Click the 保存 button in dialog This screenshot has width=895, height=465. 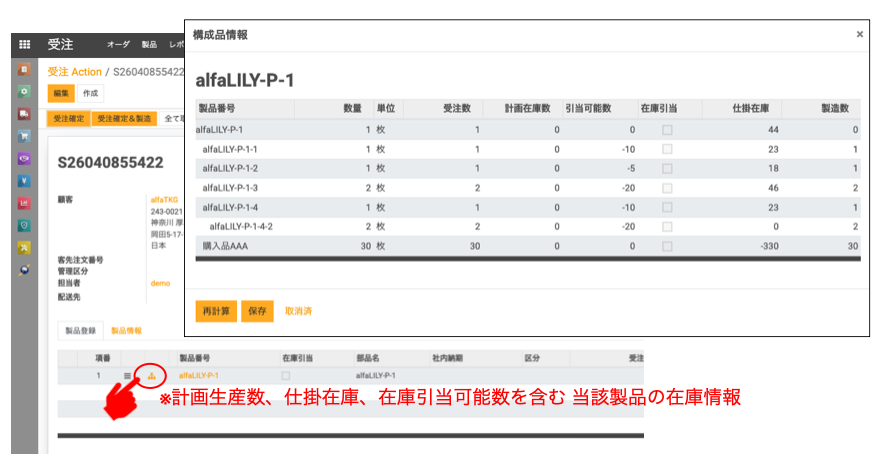pos(257,311)
